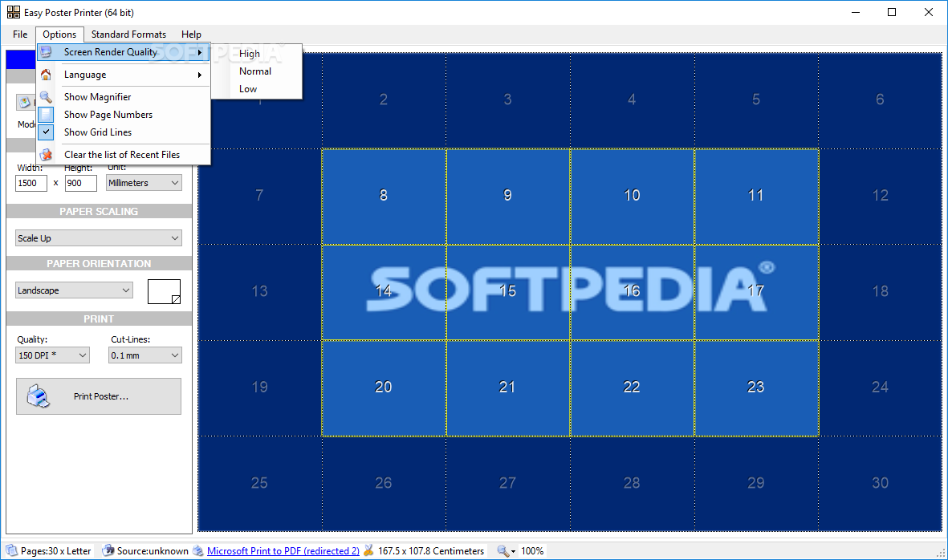Expand the Language submenu arrow
This screenshot has width=948, height=560.
[200, 75]
